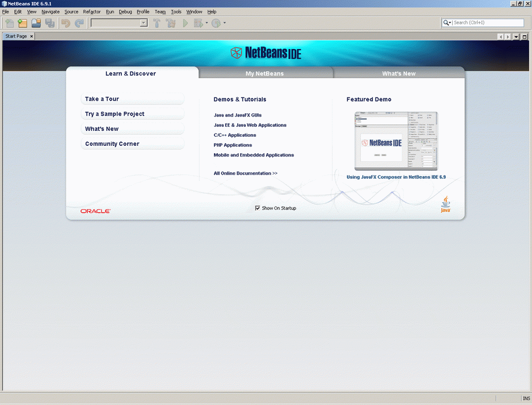Open the Navigate menu
The height and width of the screenshot is (405, 532).
pos(51,12)
